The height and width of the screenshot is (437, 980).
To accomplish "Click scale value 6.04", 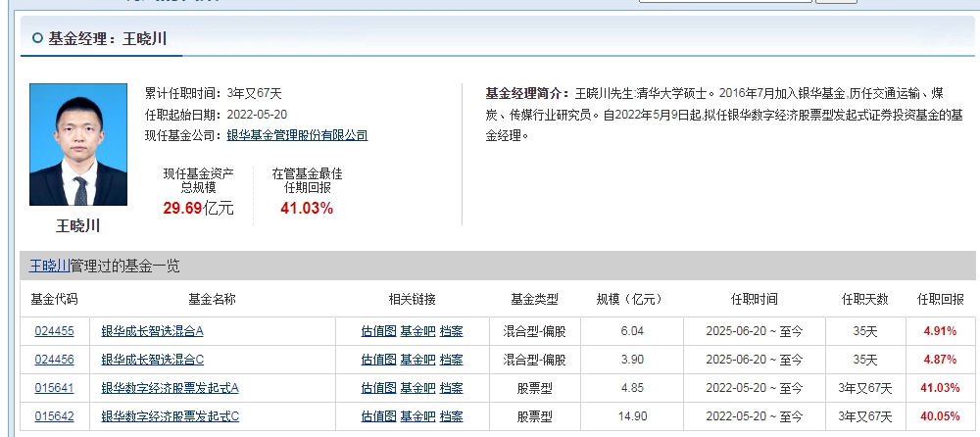I will pos(632,331).
